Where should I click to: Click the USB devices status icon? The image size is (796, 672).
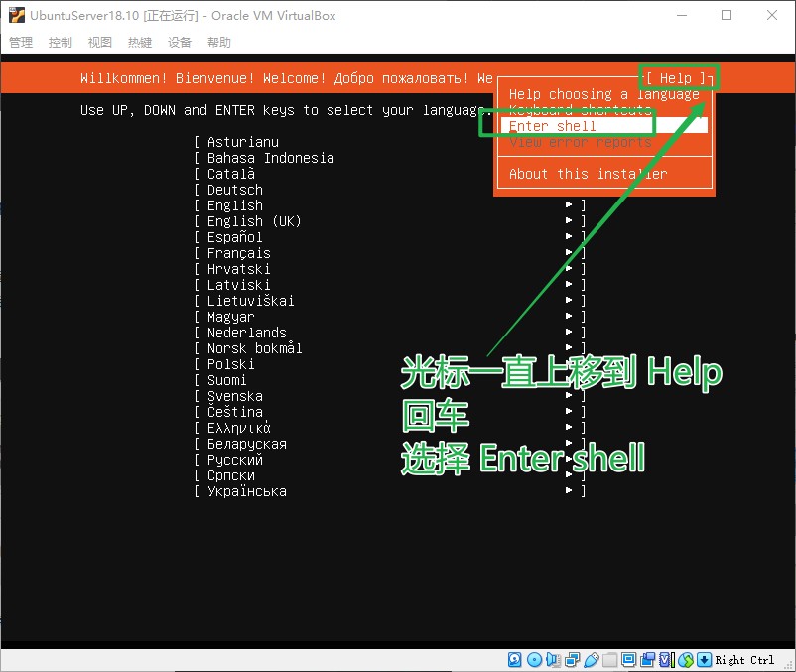click(x=592, y=660)
